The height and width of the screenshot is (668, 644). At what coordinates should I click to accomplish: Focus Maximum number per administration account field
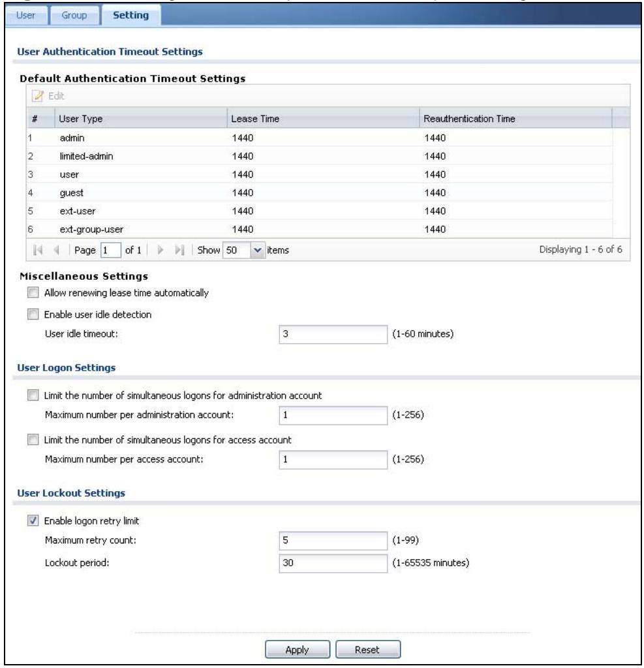pyautogui.click(x=333, y=415)
